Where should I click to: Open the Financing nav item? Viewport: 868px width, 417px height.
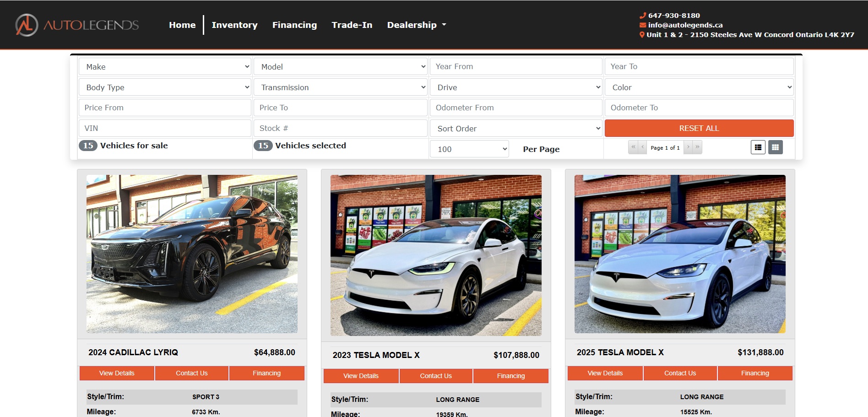pos(294,25)
